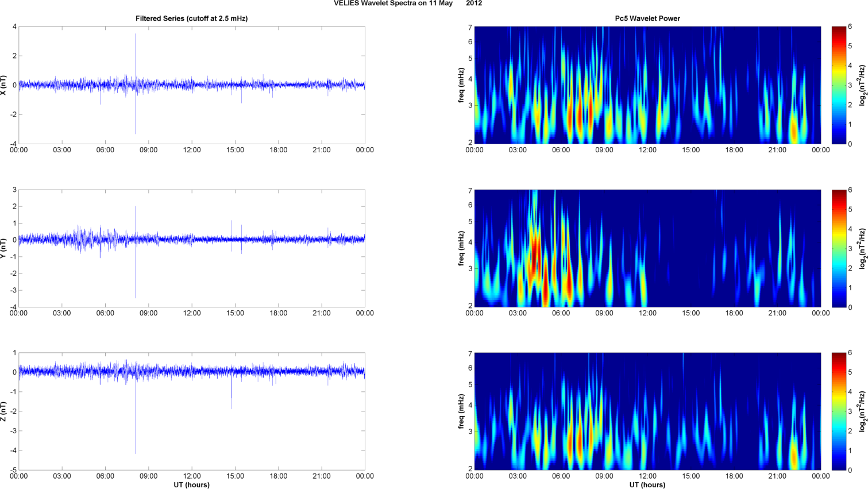The width and height of the screenshot is (868, 489).
Task: Select the "Pc5 Wavelet Power" heading
Action: tap(647, 18)
